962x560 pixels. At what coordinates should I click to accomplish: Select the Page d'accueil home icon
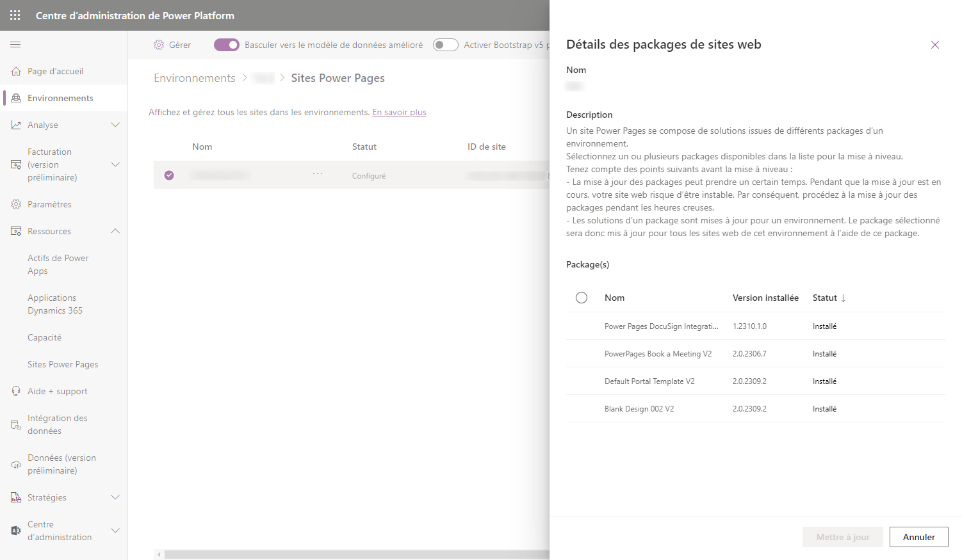point(15,71)
